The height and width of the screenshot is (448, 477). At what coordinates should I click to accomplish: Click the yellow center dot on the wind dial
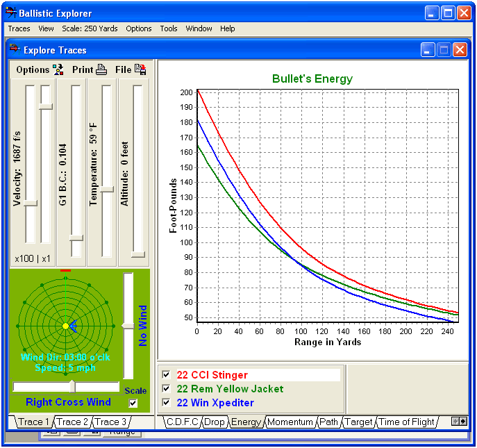click(x=65, y=326)
